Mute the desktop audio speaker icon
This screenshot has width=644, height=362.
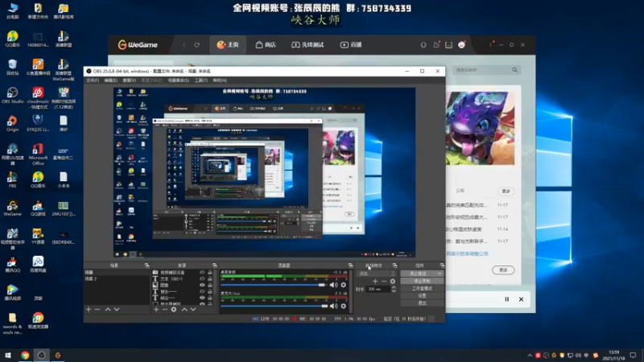pos(333,285)
